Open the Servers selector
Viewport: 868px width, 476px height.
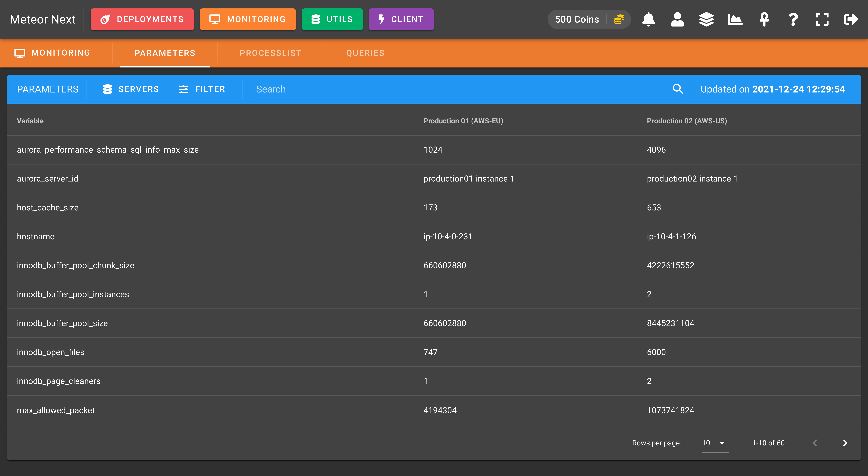click(x=131, y=89)
